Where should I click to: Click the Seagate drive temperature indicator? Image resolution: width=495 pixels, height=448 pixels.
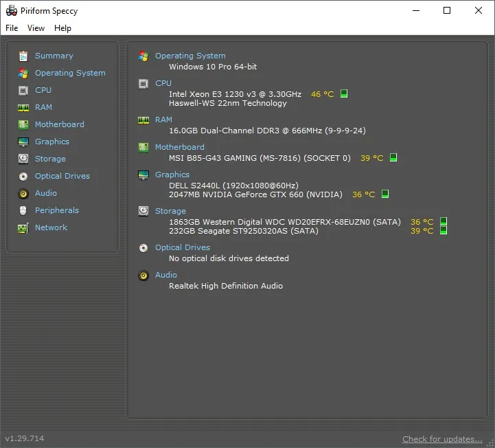tap(444, 231)
